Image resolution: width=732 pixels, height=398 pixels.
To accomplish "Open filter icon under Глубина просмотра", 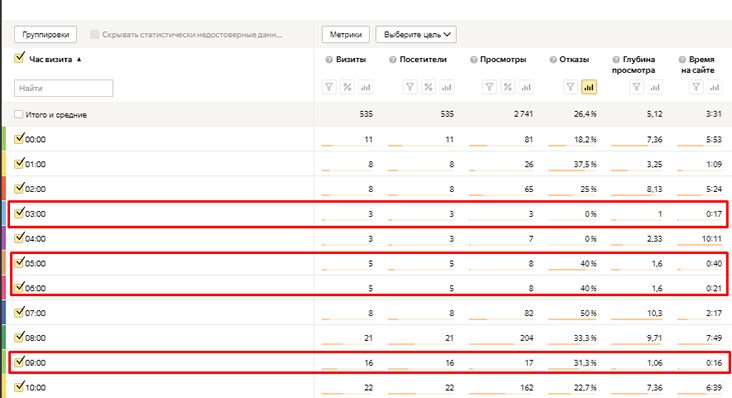I will (636, 87).
